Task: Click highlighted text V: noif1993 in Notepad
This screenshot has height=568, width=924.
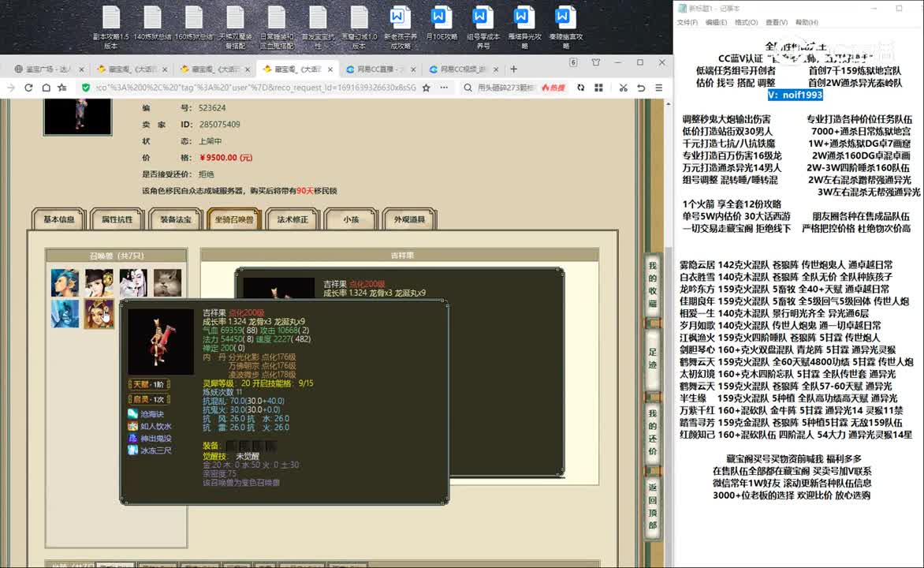Action: pos(795,95)
